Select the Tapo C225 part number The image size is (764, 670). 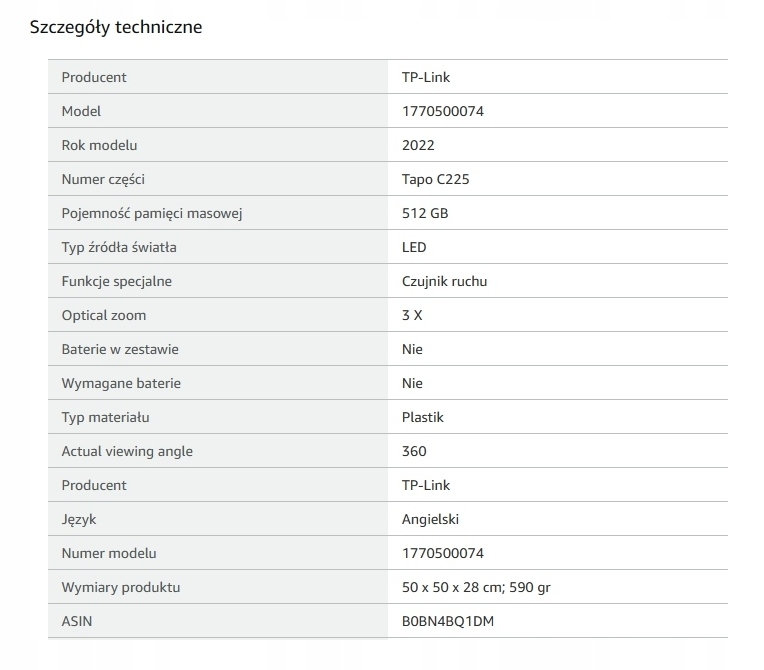[436, 179]
